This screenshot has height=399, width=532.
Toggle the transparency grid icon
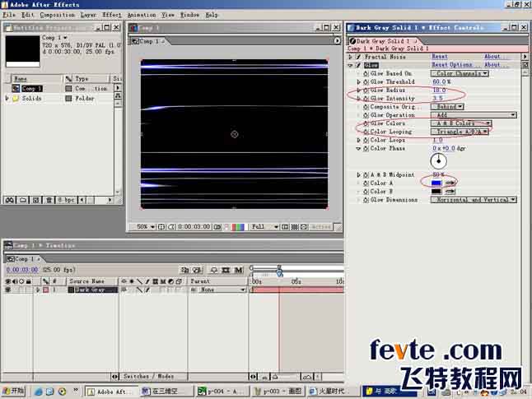(295, 227)
